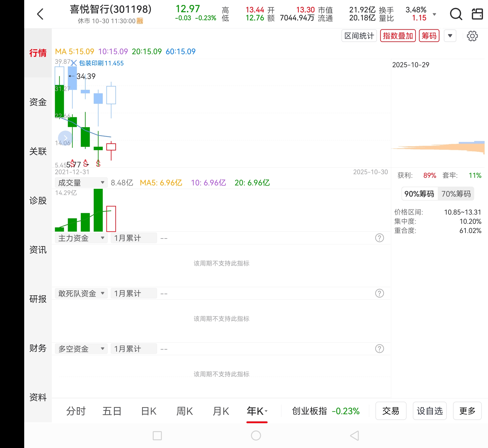The height and width of the screenshot is (448, 488).
Task: Switch to the 日K chart tab
Action: point(149,411)
